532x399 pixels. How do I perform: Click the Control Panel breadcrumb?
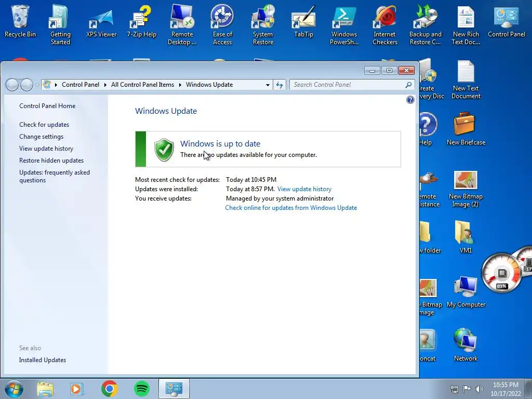coord(81,85)
